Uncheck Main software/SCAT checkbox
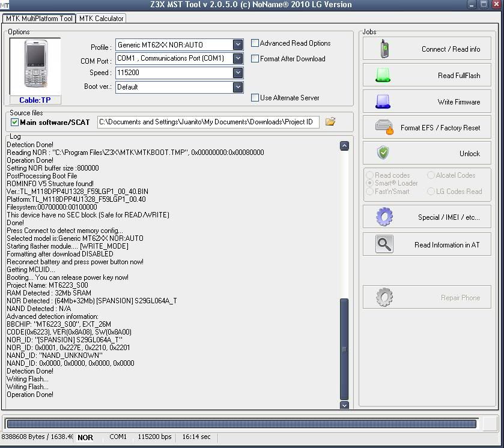This screenshot has width=504, height=448. 15,123
